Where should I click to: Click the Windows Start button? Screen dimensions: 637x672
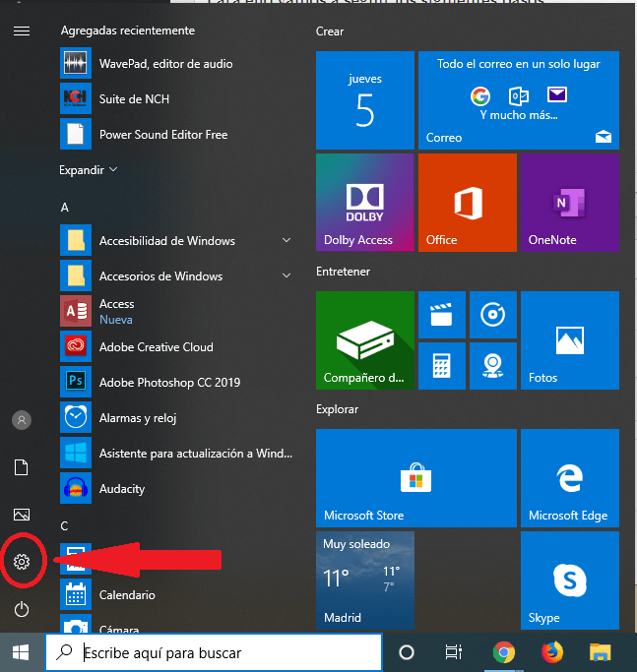[x=21, y=652]
